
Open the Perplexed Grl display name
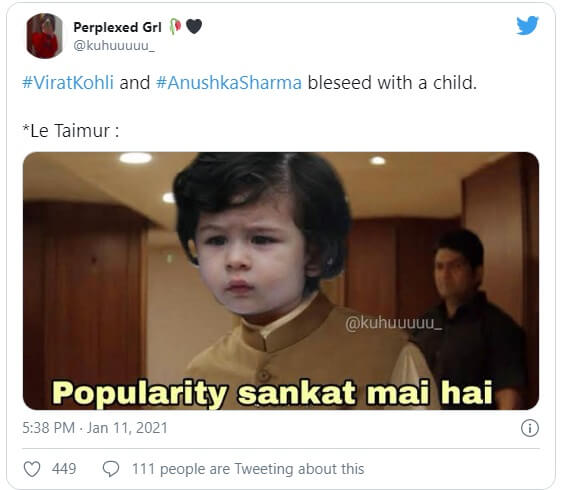[x=117, y=27]
